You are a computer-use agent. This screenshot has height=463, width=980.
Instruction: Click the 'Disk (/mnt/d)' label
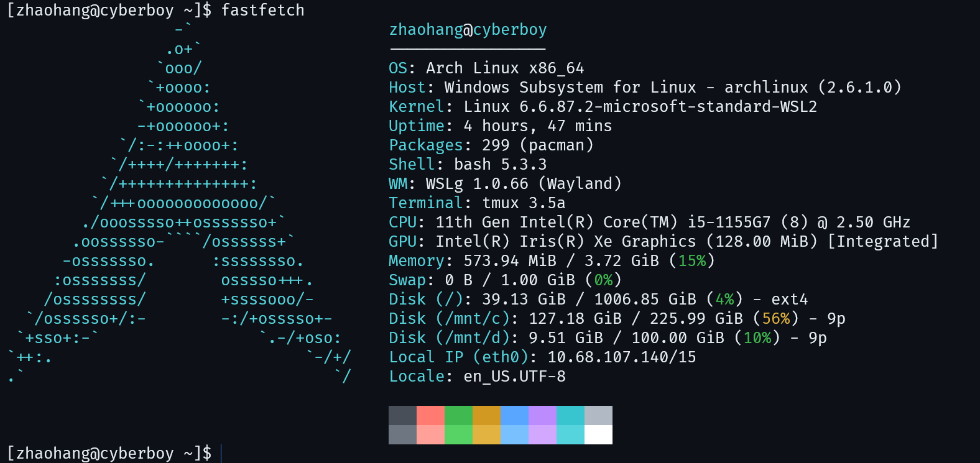[449, 338]
